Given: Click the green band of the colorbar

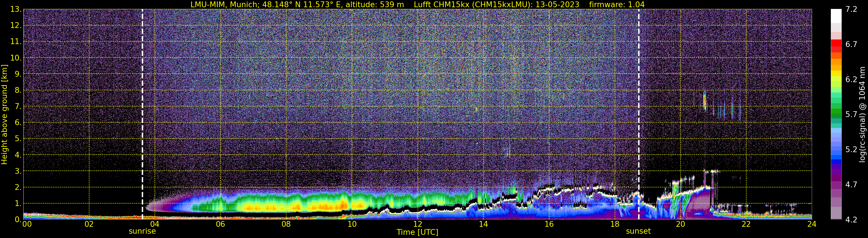Looking at the screenshot, I should 836,111.
